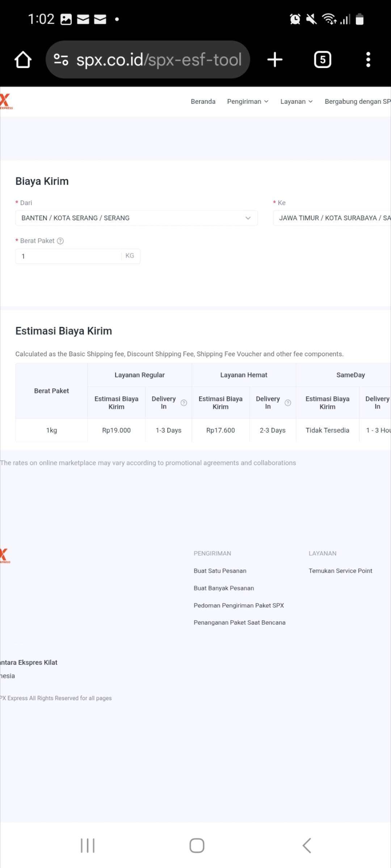The width and height of the screenshot is (391, 868).
Task: Open a new tab with plus icon
Action: click(x=275, y=60)
